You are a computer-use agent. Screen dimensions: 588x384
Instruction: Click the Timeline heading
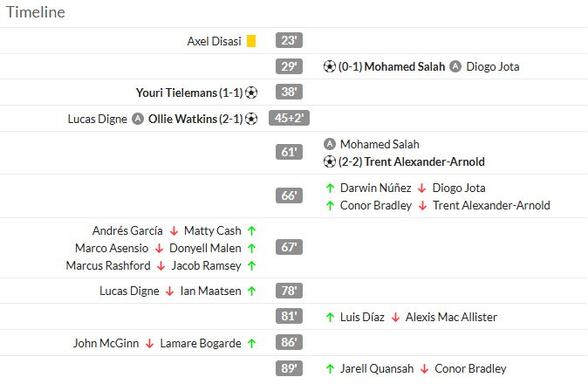[36, 12]
